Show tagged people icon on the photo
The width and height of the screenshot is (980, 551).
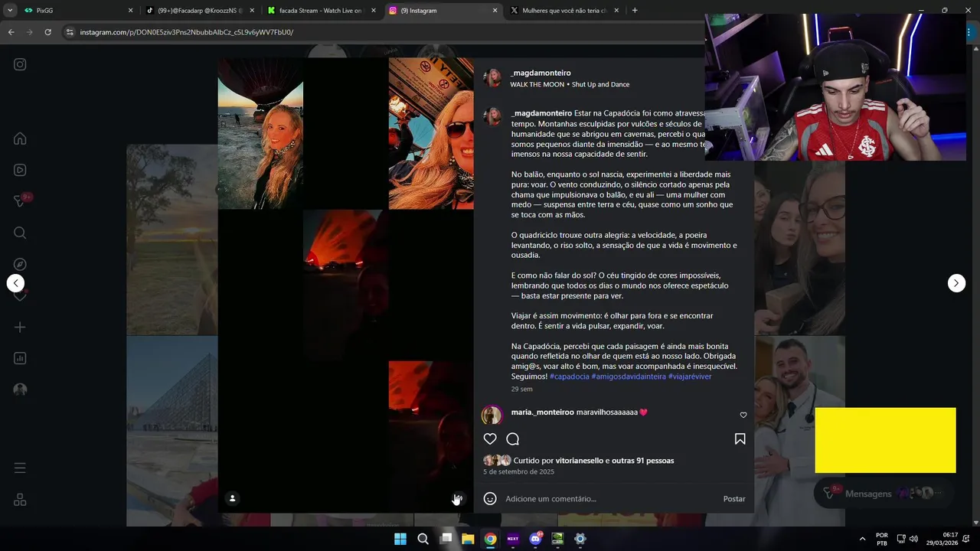click(x=232, y=498)
